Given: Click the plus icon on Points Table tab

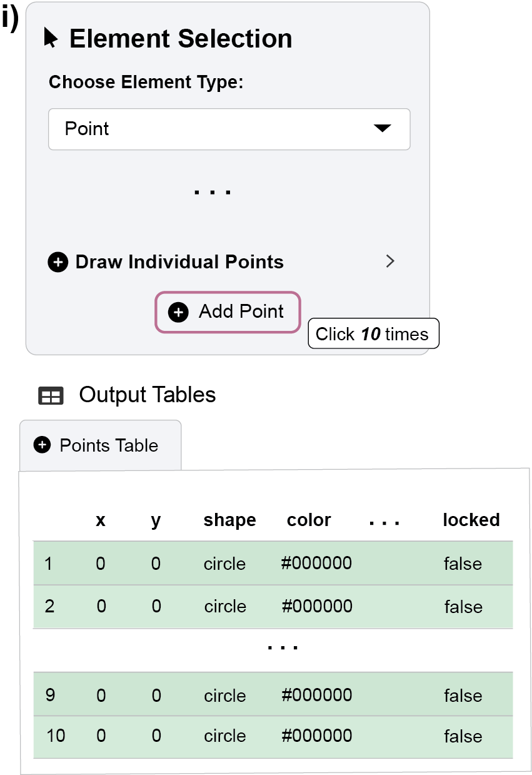Looking at the screenshot, I should [42, 445].
